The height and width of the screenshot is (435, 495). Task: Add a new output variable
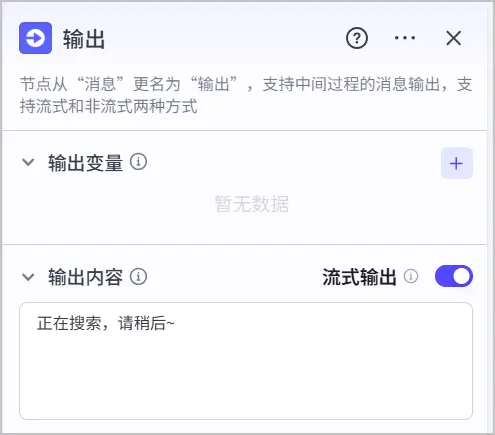457,163
